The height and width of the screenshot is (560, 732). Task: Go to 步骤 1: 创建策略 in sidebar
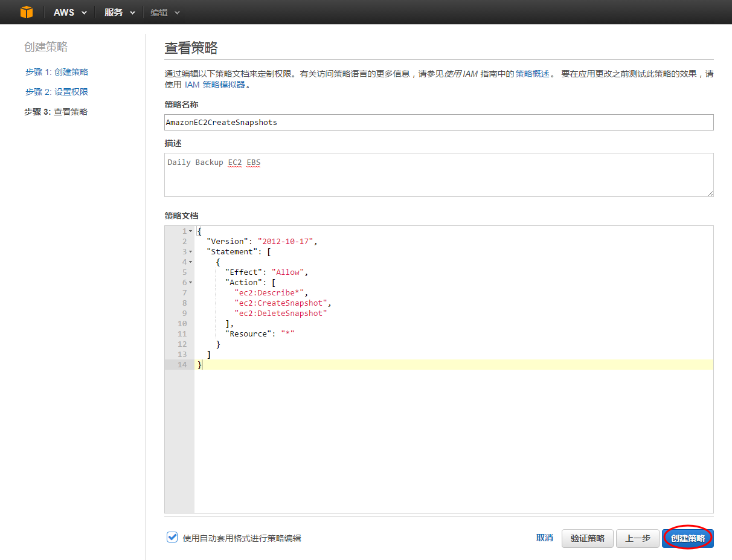[x=57, y=72]
